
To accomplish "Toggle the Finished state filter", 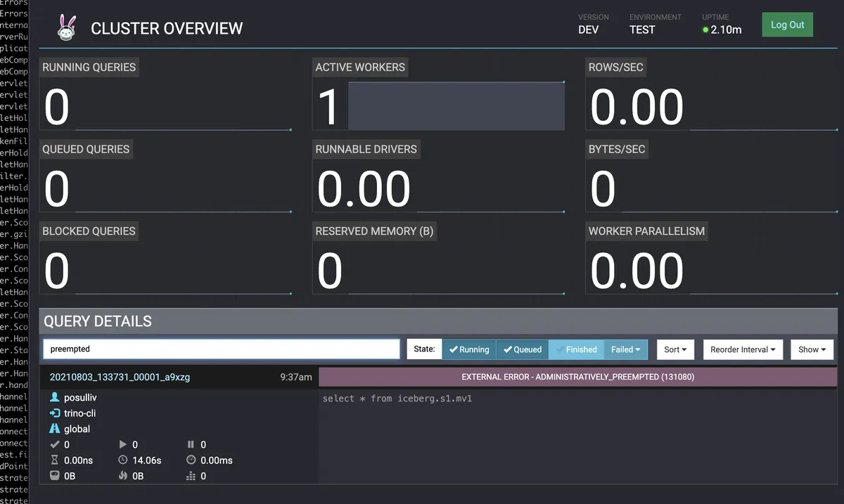I will tap(576, 349).
